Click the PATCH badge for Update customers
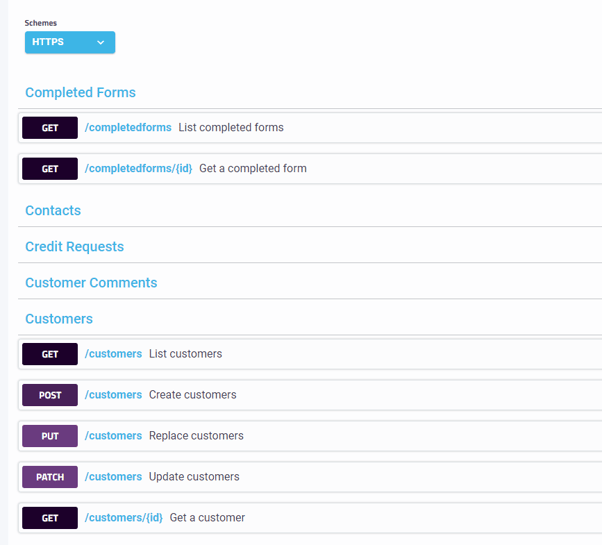The image size is (602, 545). click(50, 477)
